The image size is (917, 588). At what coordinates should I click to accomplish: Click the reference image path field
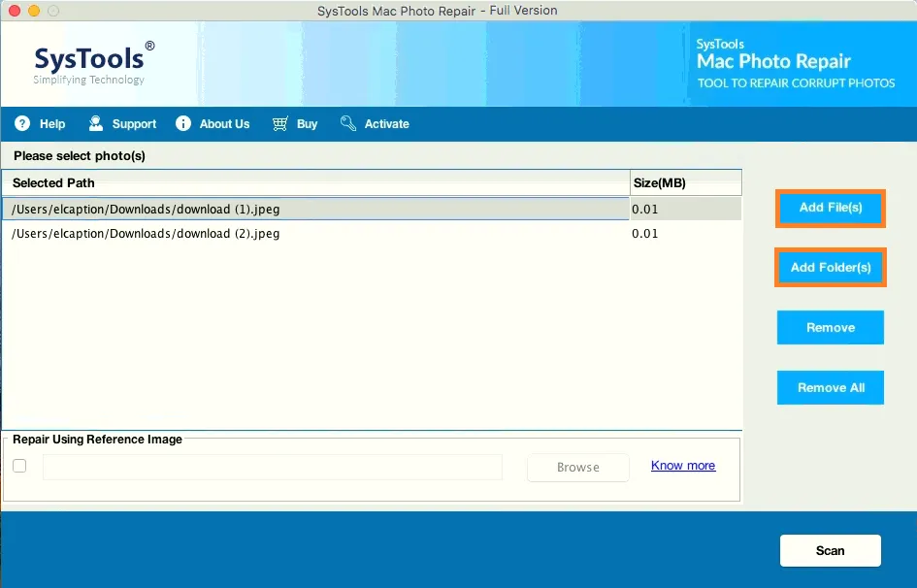click(x=273, y=467)
